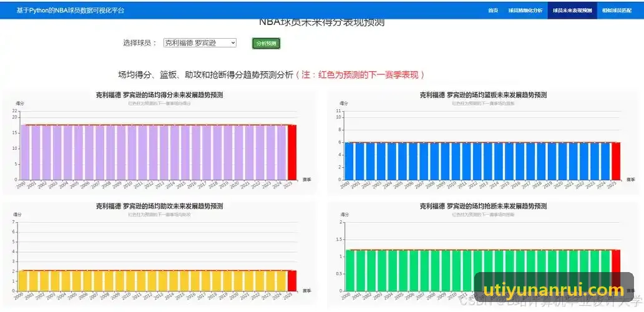Screen dimensions: 644x312
Task: Click title 克利福德 罗宾逊的场均抢断未来发展趋势预测
Action: [483, 206]
